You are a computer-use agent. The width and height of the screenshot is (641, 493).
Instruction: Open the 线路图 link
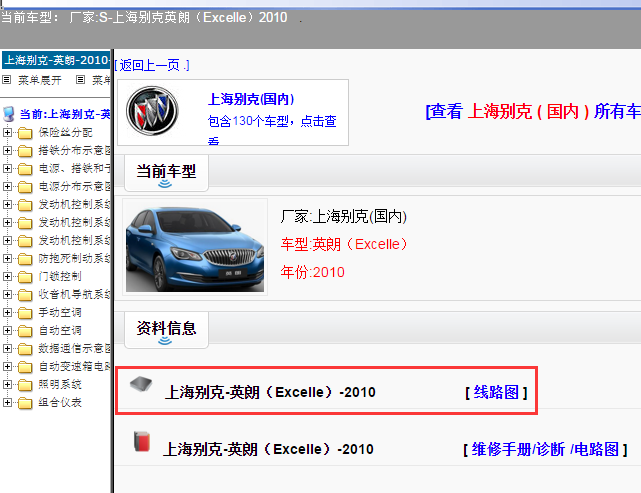496,392
